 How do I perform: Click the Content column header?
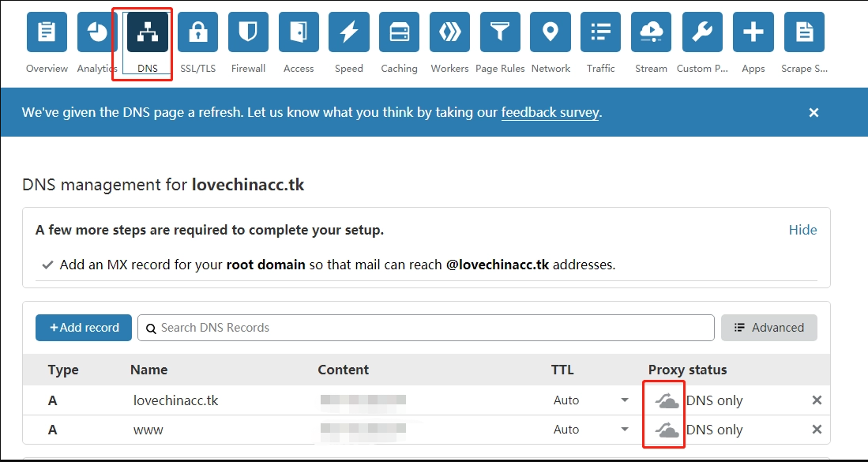[x=344, y=370]
